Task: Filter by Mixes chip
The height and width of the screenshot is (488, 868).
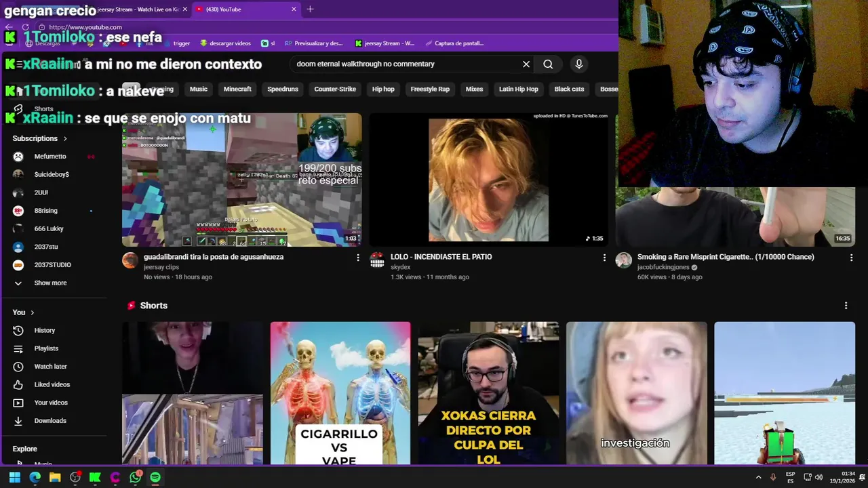Action: pyautogui.click(x=474, y=89)
